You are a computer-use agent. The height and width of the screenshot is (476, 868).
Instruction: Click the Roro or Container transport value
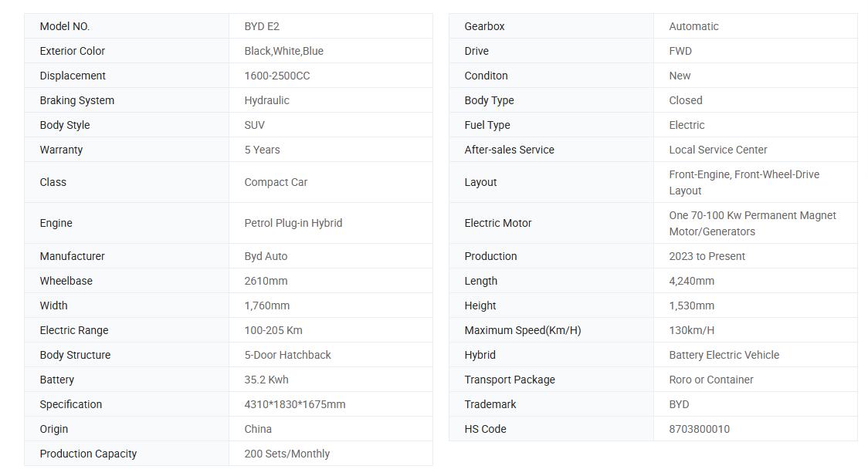click(x=710, y=380)
